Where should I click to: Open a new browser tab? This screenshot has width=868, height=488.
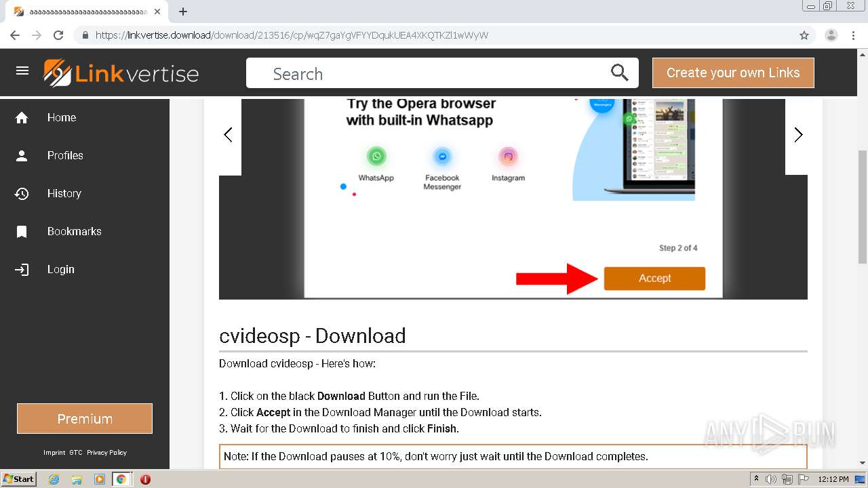[x=183, y=12]
